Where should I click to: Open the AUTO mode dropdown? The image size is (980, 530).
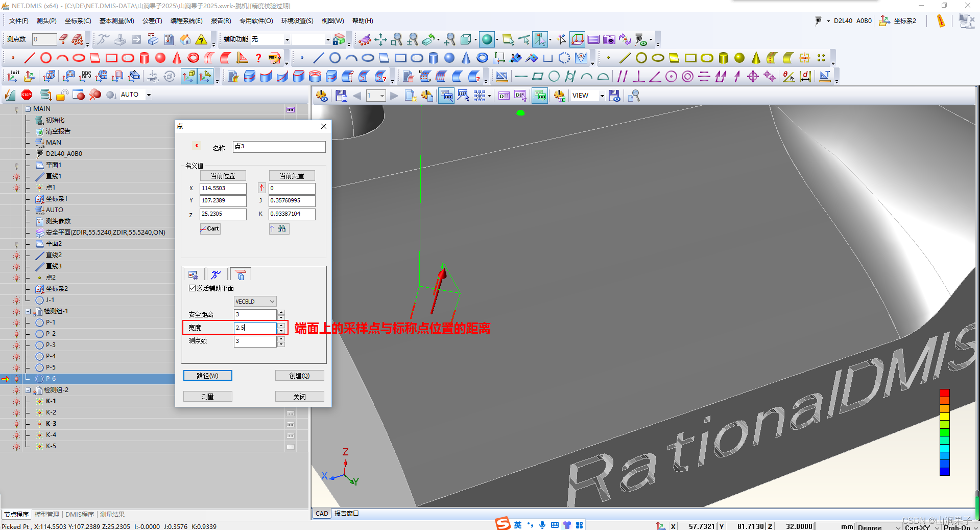coord(149,95)
